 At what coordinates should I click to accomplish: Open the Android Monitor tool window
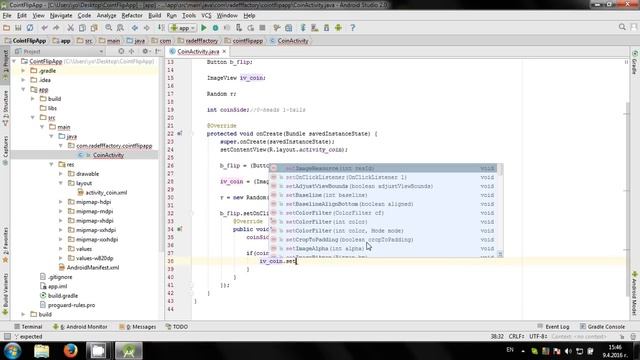pos(80,327)
